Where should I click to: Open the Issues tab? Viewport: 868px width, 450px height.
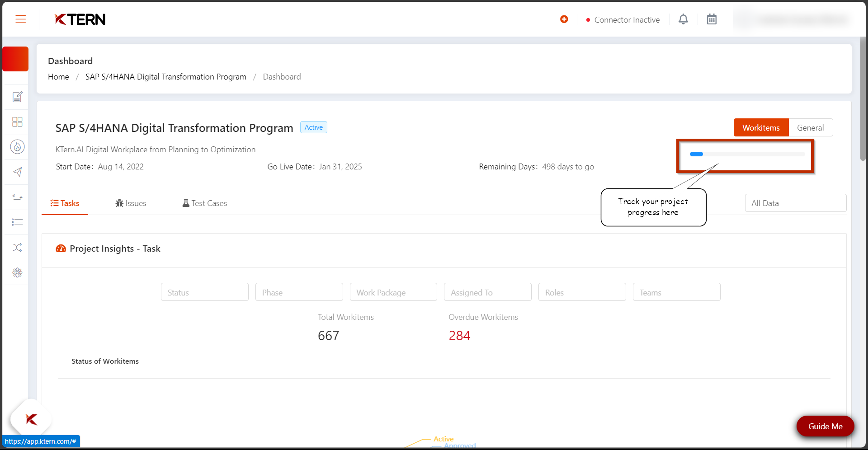(x=131, y=203)
